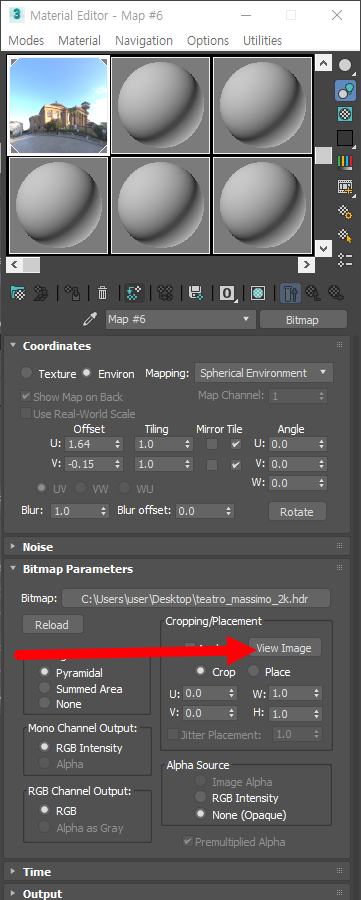Open the Material ID Channel flyout
The image size is (361, 900).
(228, 293)
